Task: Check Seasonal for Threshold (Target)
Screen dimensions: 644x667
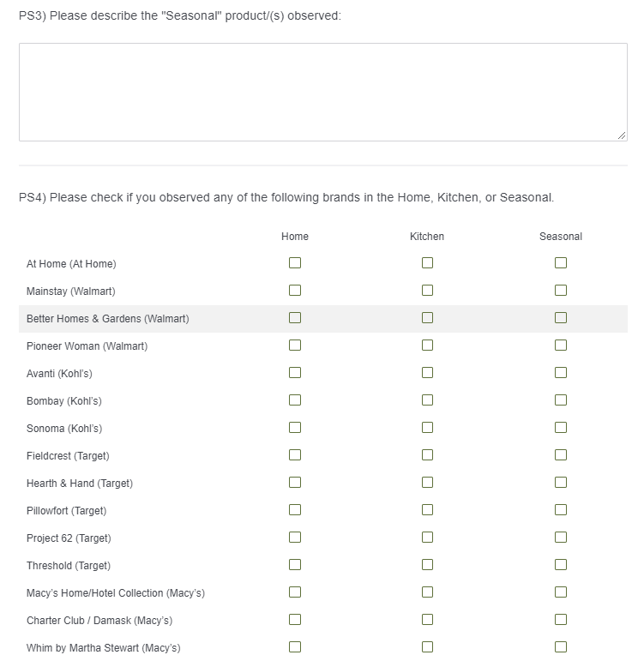Action: (x=561, y=565)
